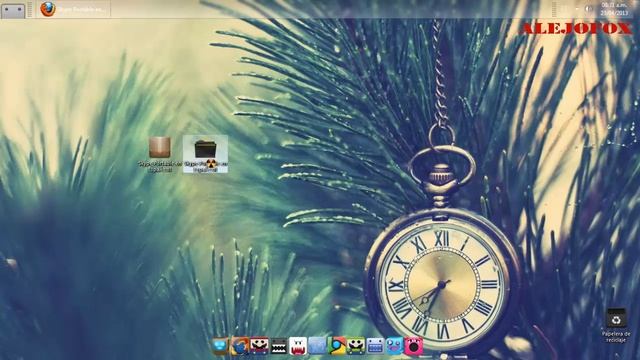The image size is (640, 360).
Task: Open the cyan face with play-button eye
Action: click(x=394, y=346)
